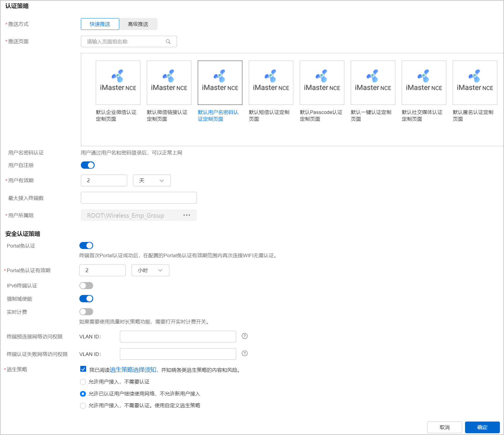504x435 pixels.
Task: Open help icon for authentication-failure VLAN ID
Action: (245, 353)
